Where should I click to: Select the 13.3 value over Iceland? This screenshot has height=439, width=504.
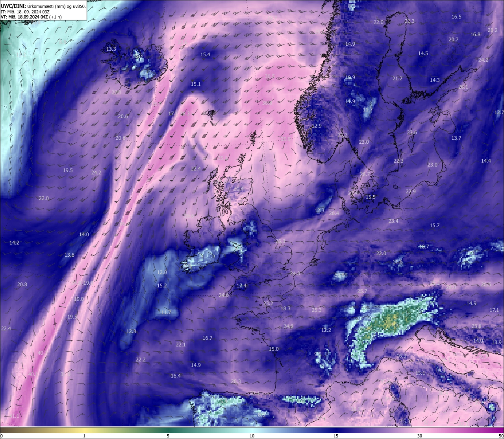pos(111,49)
